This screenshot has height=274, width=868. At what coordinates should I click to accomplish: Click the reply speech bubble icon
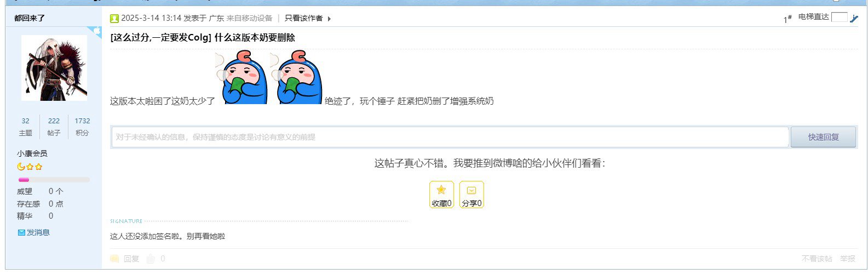(114, 259)
